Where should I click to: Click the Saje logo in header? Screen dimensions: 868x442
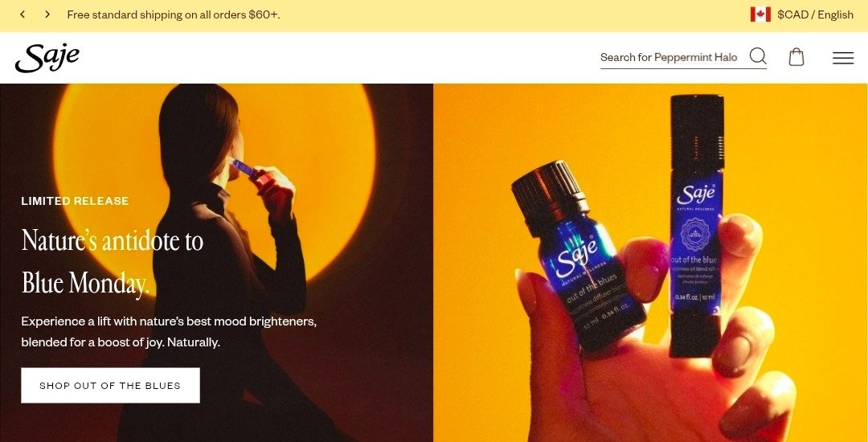(x=47, y=58)
